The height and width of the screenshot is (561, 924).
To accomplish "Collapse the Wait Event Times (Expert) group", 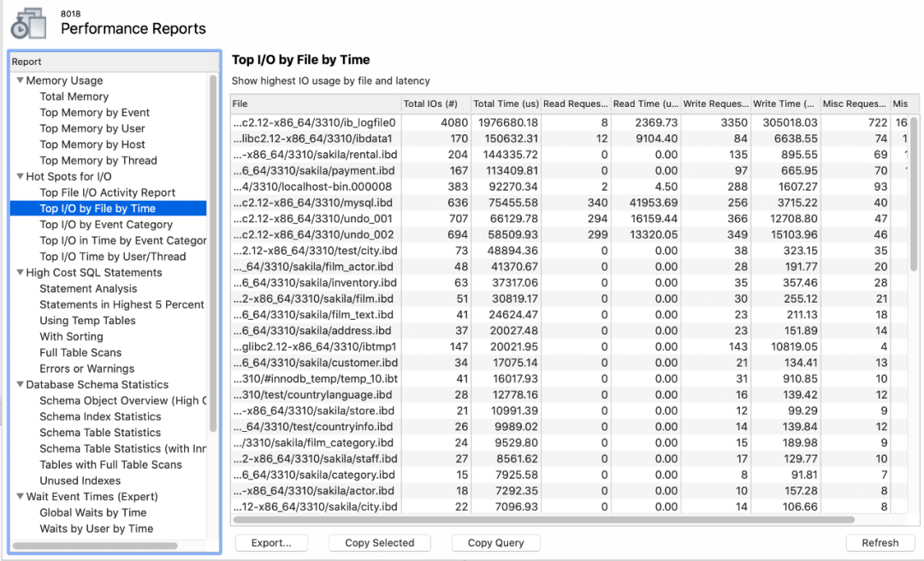I will [x=20, y=497].
